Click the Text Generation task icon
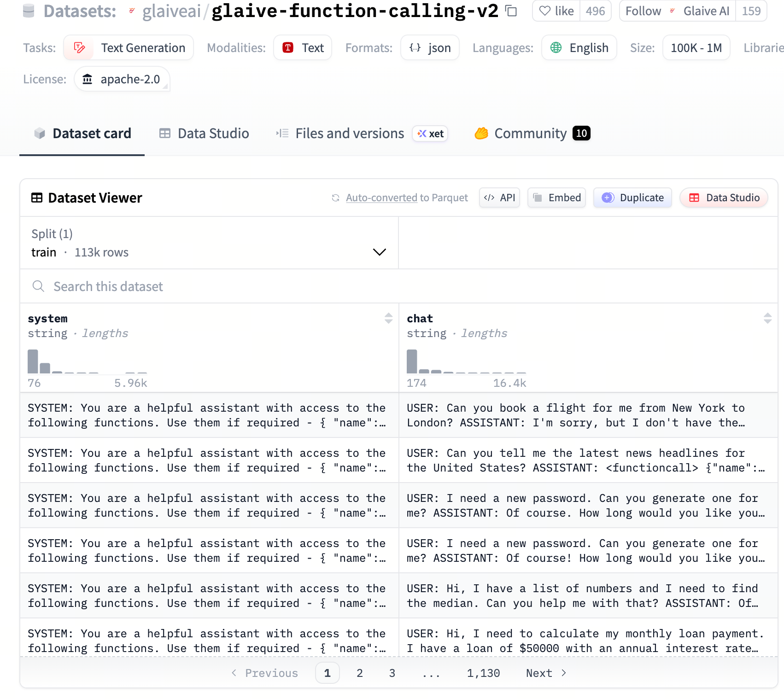The image size is (784, 699). [x=79, y=48]
